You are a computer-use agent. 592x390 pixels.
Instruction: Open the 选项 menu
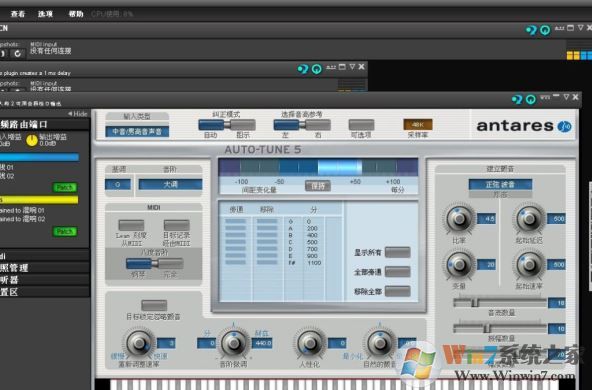[x=45, y=14]
